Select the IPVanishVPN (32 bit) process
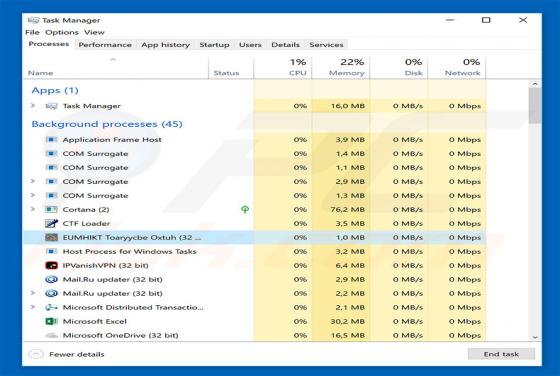Screen dimensions: 560x376 pyautogui.click(x=255, y=265)
